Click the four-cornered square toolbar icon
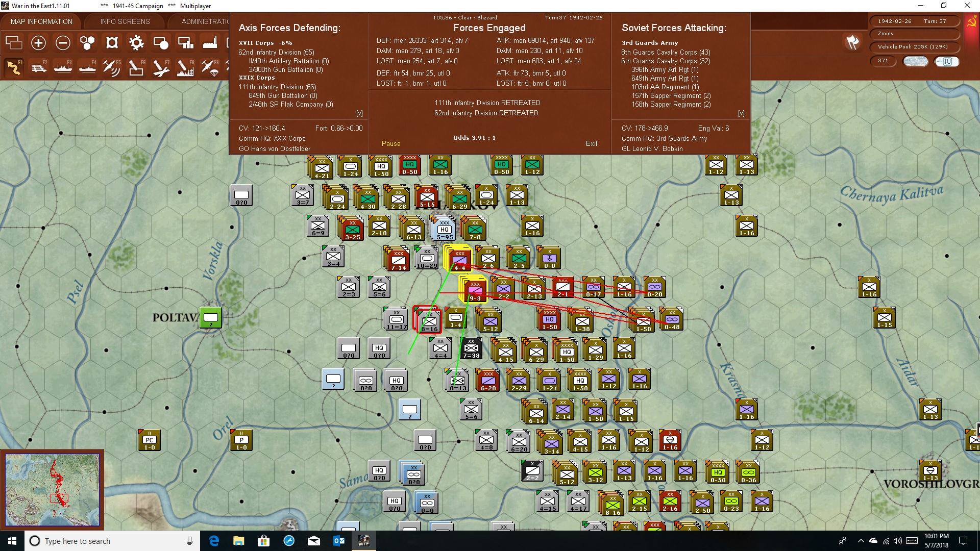Image resolution: width=980 pixels, height=551 pixels. (112, 43)
